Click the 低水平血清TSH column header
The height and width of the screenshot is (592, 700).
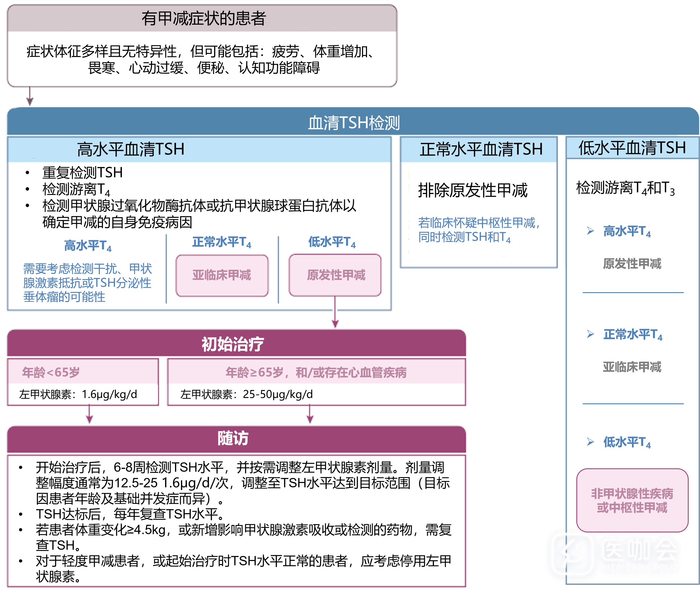[x=632, y=148]
